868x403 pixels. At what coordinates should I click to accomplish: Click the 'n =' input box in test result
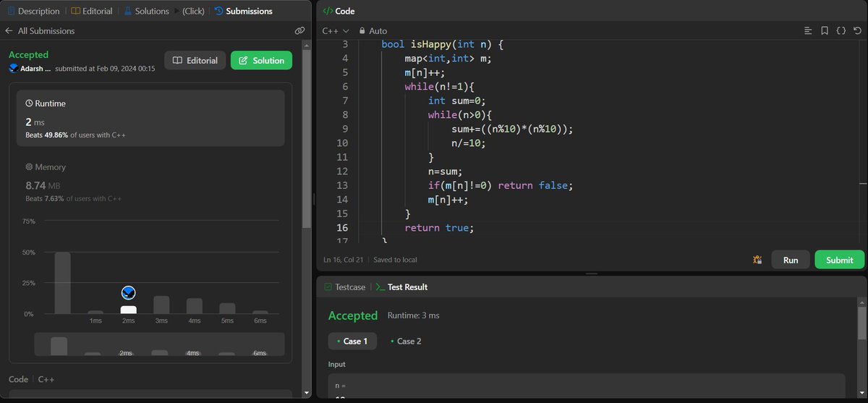coord(587,388)
